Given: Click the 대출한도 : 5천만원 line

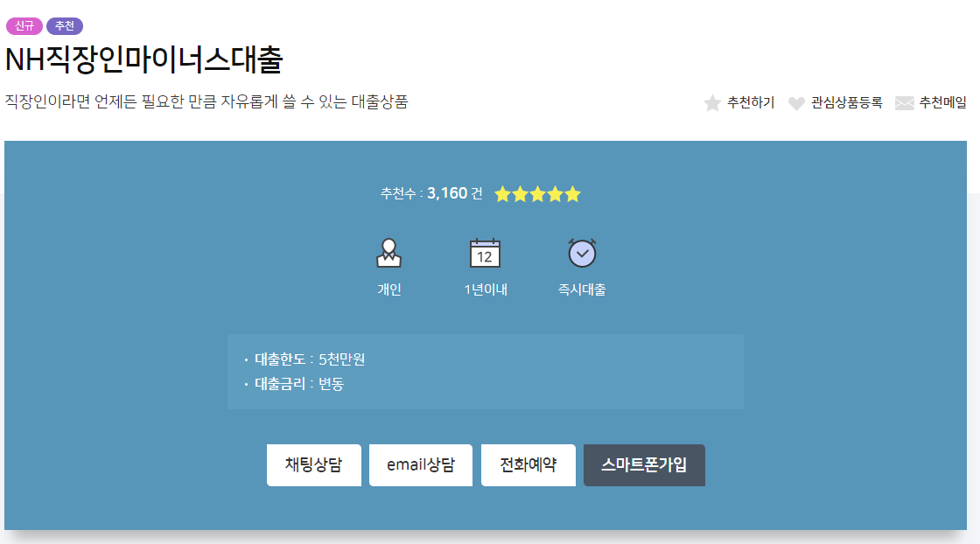Looking at the screenshot, I should click(x=310, y=359).
